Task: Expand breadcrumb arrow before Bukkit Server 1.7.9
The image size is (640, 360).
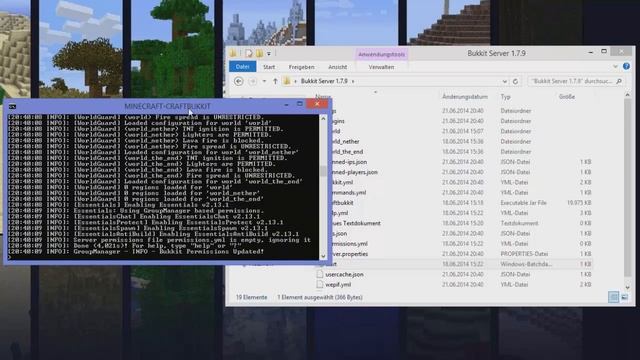Action: click(x=296, y=81)
